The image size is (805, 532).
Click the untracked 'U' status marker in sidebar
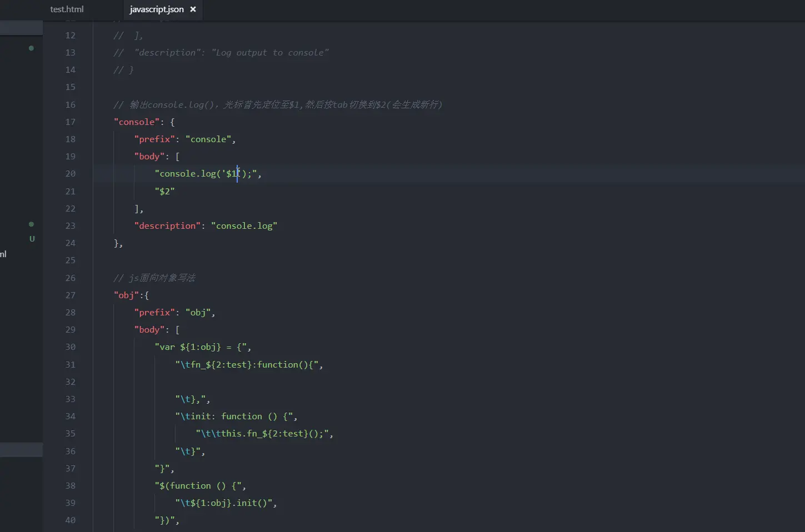pos(32,239)
